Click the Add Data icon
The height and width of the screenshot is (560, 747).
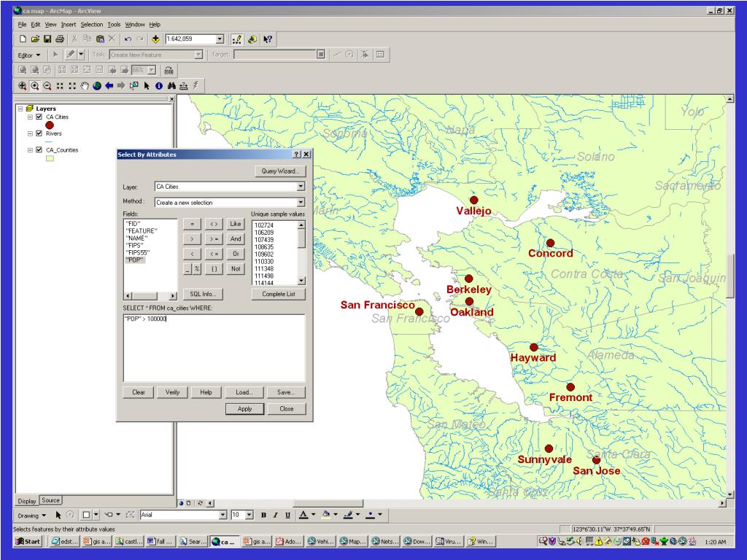(x=155, y=39)
